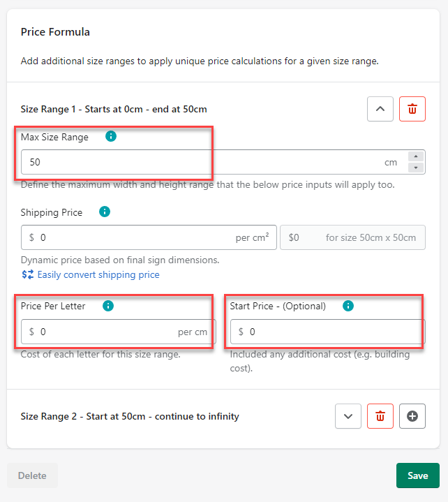Click the Delete button at bottom
The height and width of the screenshot is (502, 448).
[x=32, y=475]
